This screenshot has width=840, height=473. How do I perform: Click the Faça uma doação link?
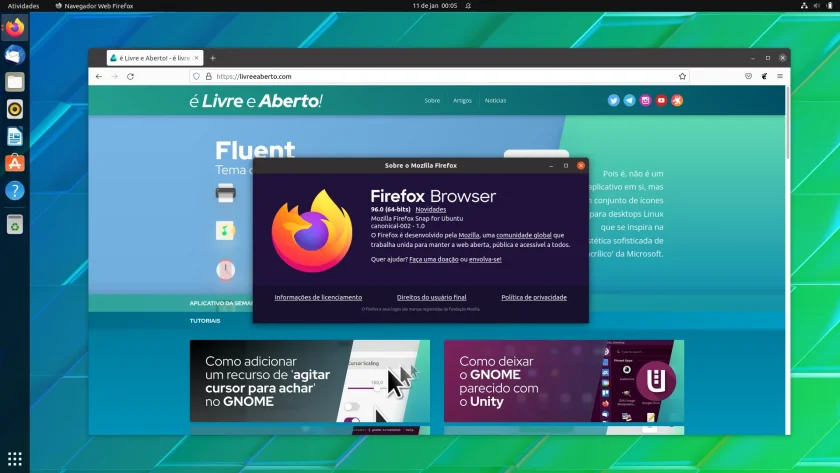tap(433, 259)
